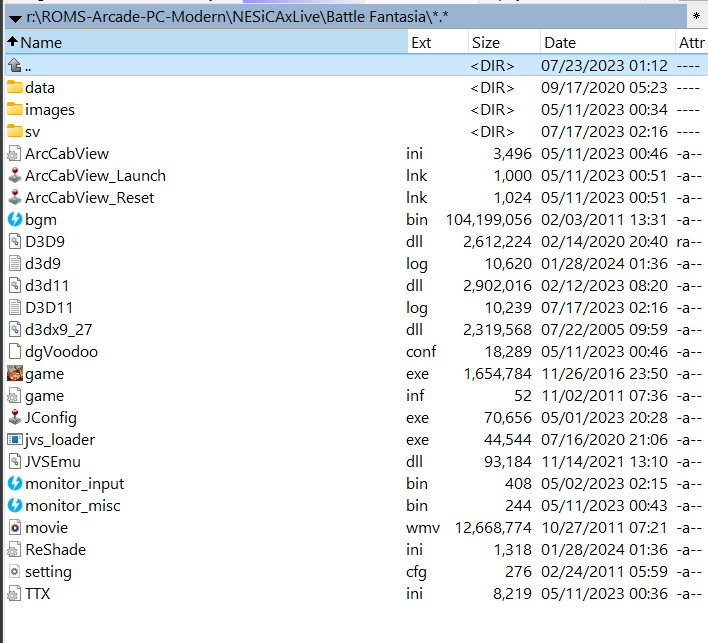Click the JVSEmu dll file icon

coord(15,461)
